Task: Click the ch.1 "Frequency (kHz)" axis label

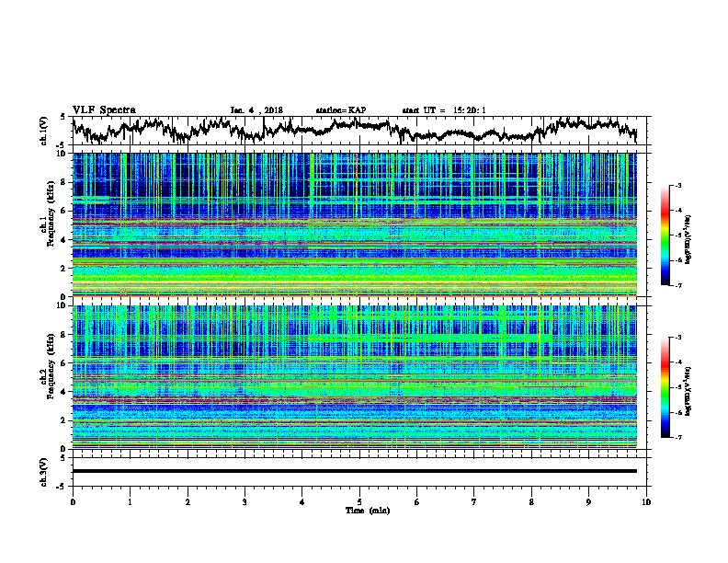Action: pyautogui.click(x=51, y=214)
